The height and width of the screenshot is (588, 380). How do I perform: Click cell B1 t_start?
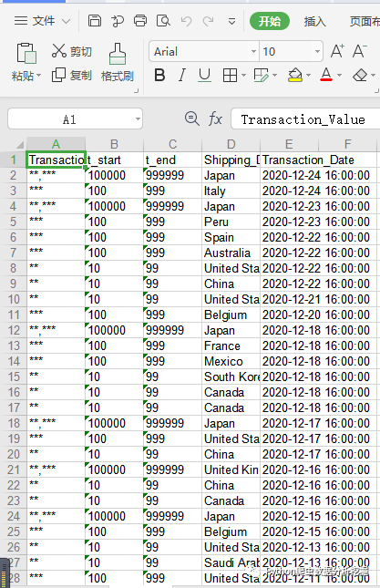(x=115, y=160)
